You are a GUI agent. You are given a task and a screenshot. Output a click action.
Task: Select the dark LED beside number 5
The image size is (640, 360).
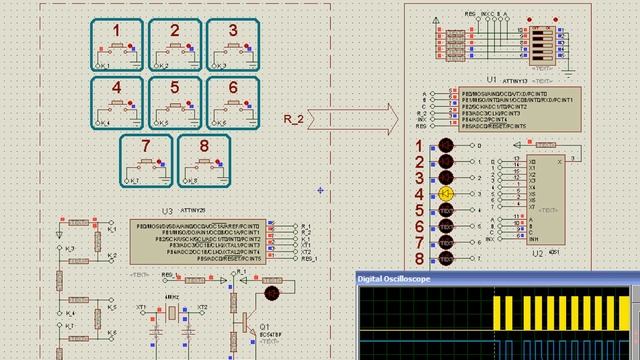(x=446, y=210)
